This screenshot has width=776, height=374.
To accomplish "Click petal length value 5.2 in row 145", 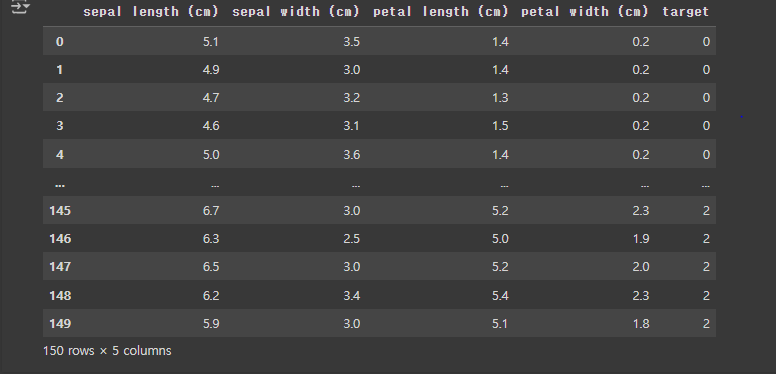I will coord(500,211).
